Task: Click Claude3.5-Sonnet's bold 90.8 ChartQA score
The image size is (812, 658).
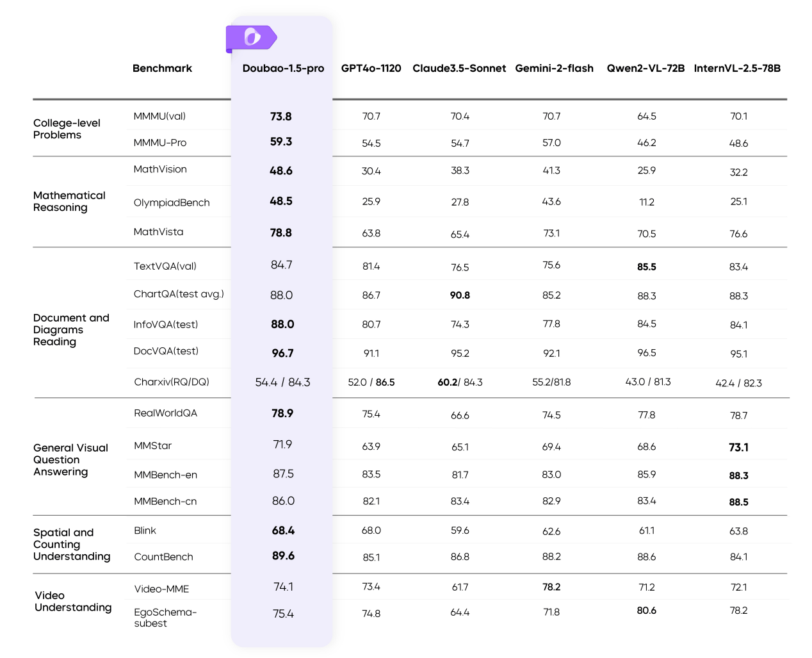Action: pos(460,295)
